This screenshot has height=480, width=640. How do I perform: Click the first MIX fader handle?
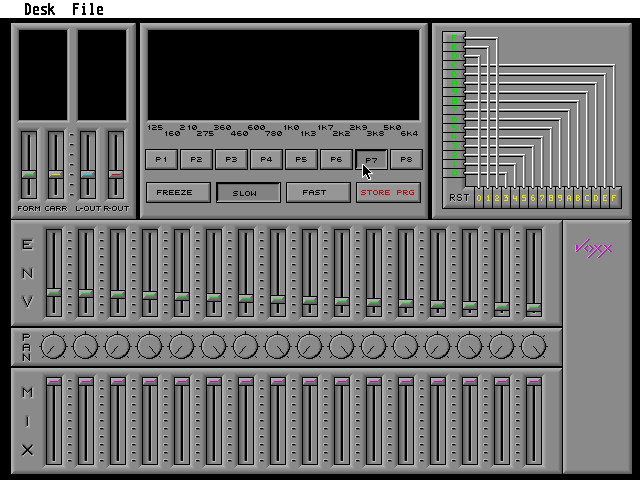point(53,381)
